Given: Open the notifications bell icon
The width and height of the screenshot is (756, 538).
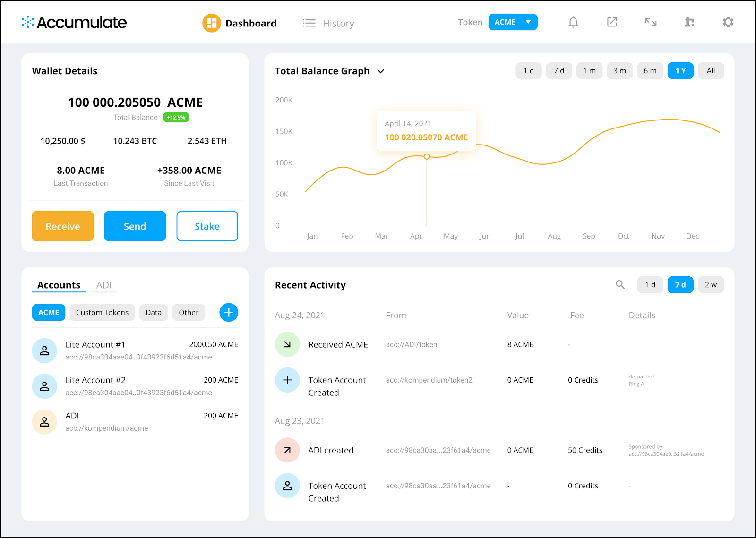Looking at the screenshot, I should [573, 22].
